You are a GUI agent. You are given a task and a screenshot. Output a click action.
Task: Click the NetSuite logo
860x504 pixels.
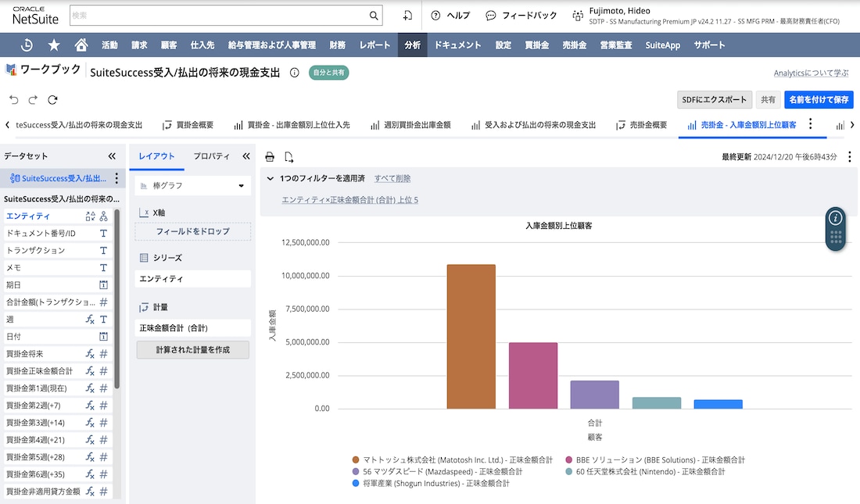[x=35, y=16]
